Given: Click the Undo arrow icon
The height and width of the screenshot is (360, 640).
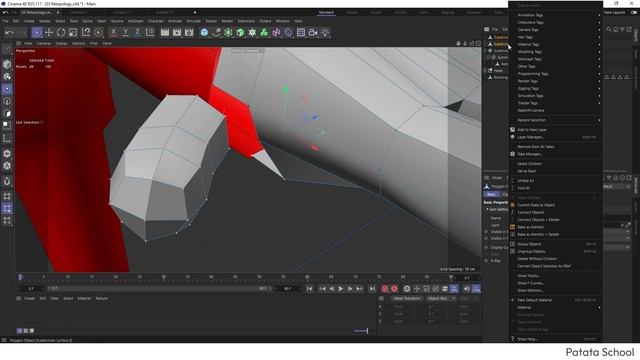Looking at the screenshot, I should click(x=10, y=32).
